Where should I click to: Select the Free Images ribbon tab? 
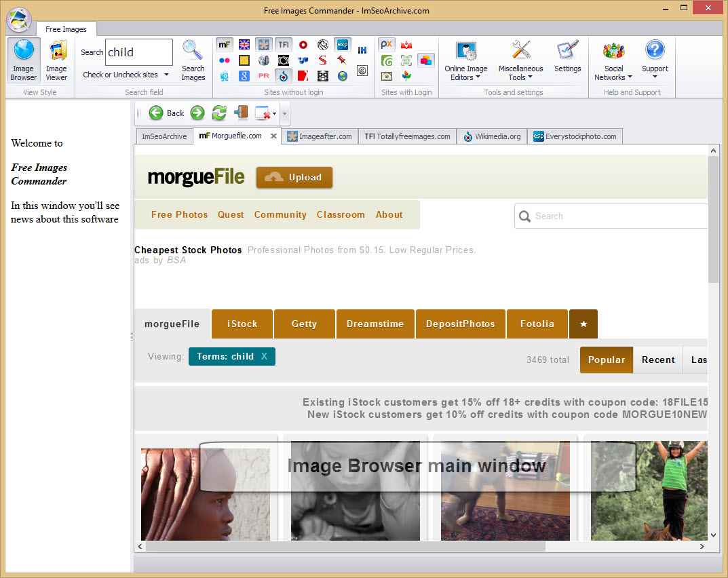(x=66, y=28)
